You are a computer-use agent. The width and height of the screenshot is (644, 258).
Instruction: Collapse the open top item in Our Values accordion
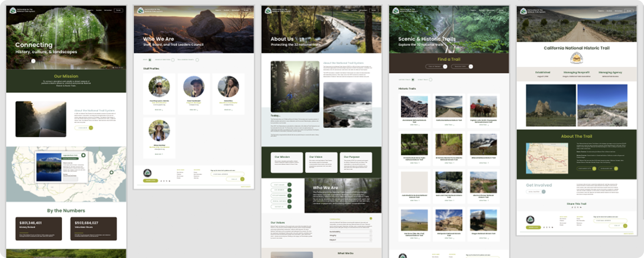point(350,219)
